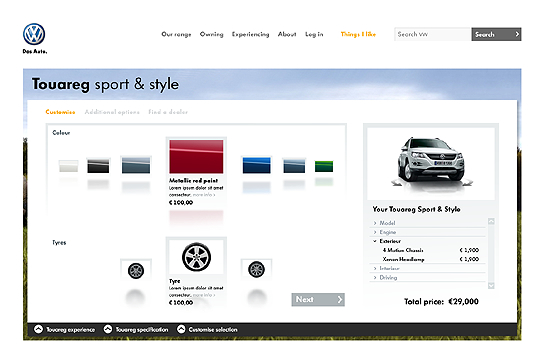This screenshot has width=544, height=363.
Task: Select the black colour swatch
Action: point(98,166)
